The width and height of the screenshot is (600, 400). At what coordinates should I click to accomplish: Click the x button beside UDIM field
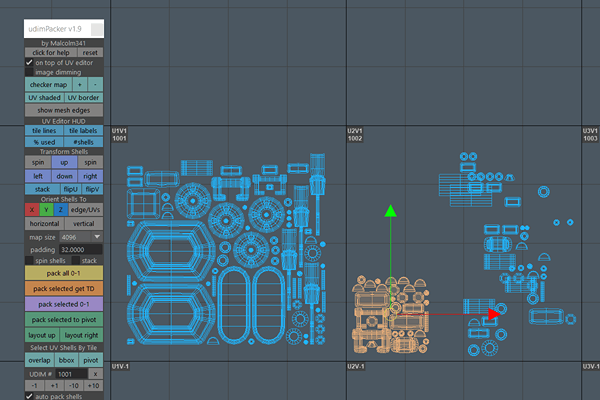(x=93, y=372)
